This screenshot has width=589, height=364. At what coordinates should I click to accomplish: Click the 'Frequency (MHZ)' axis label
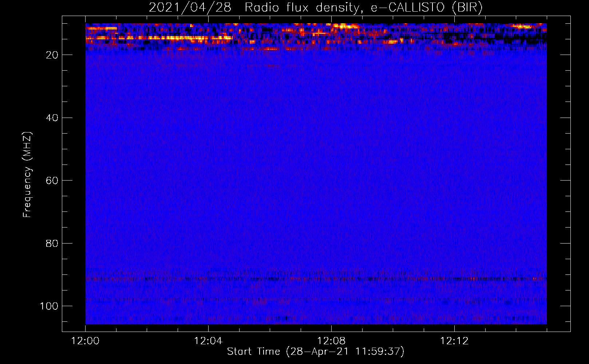[x=27, y=175]
